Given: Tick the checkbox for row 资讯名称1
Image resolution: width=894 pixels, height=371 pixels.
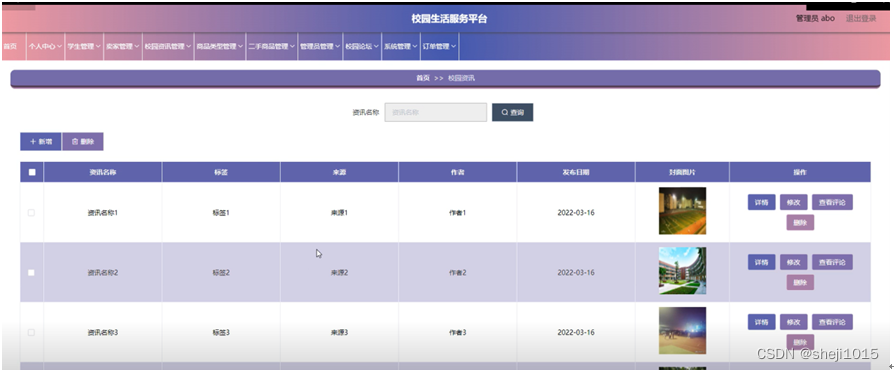Looking at the screenshot, I should pos(31,213).
